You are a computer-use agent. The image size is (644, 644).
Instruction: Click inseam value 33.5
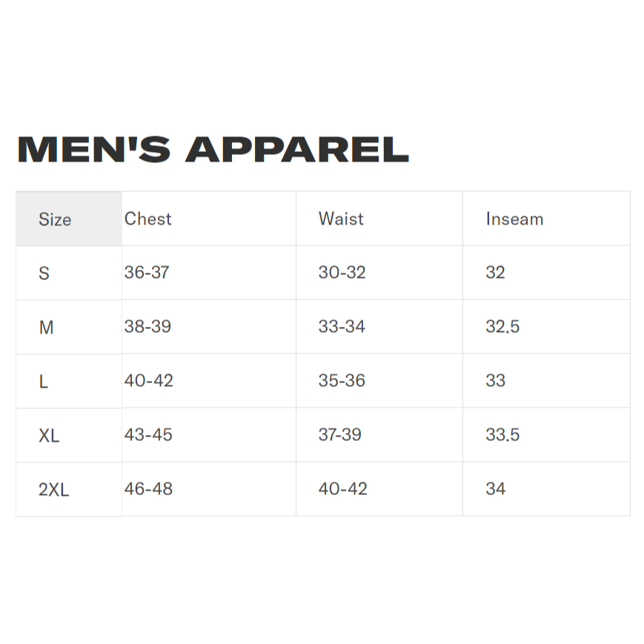(x=502, y=434)
